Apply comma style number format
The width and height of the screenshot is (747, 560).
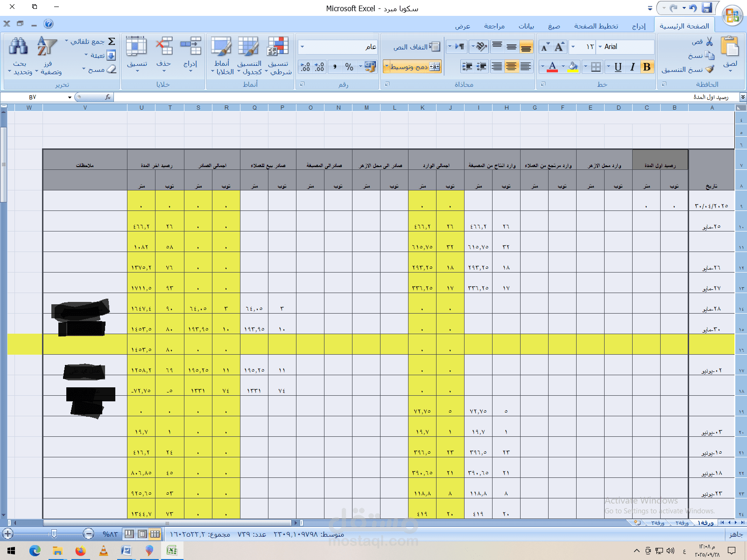(335, 67)
